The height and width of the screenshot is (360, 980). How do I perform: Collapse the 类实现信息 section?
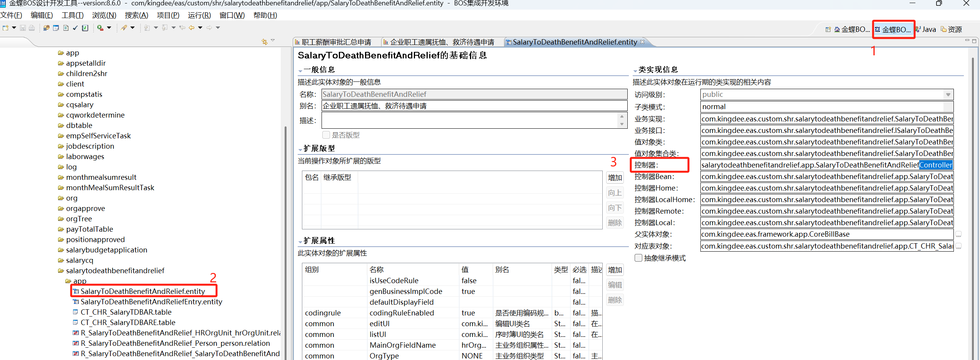(635, 71)
